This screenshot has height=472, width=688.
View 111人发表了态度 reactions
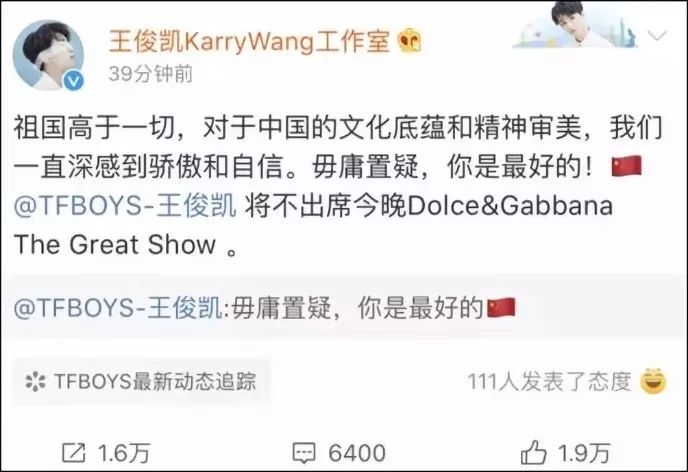click(x=549, y=382)
